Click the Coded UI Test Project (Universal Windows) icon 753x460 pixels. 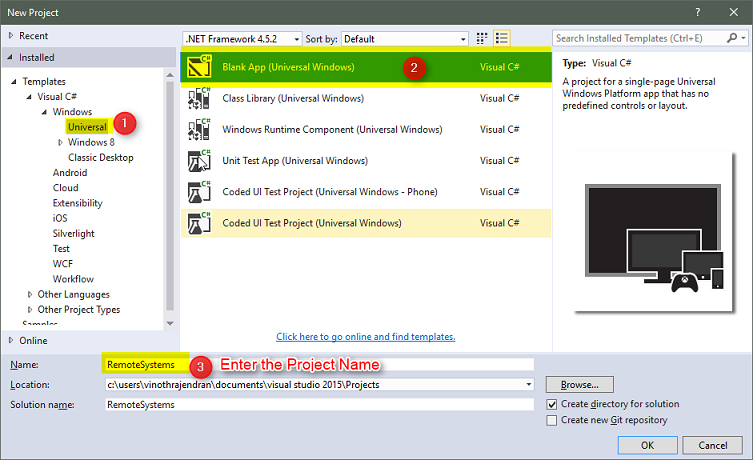[199, 223]
